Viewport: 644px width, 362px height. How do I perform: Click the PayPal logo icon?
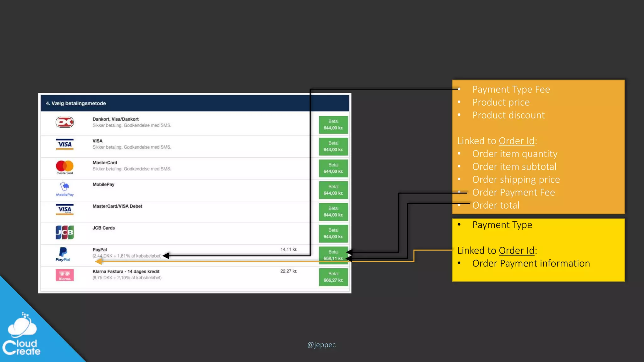coord(63,255)
